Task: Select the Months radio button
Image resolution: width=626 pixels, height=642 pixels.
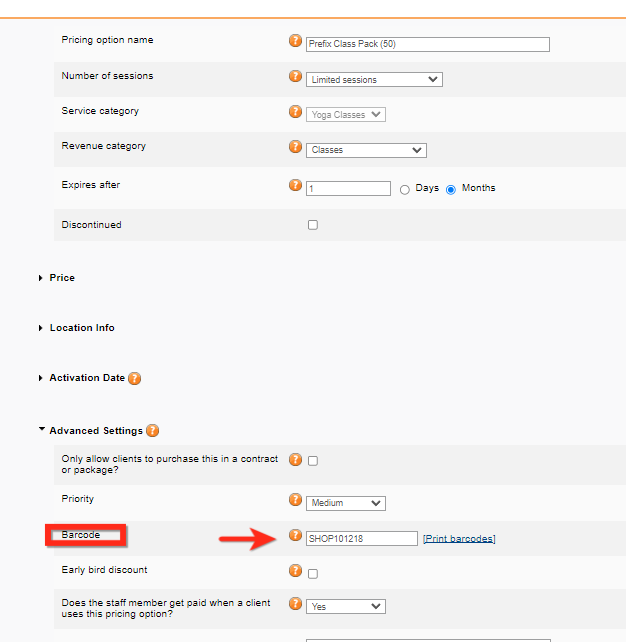Action: pyautogui.click(x=451, y=189)
